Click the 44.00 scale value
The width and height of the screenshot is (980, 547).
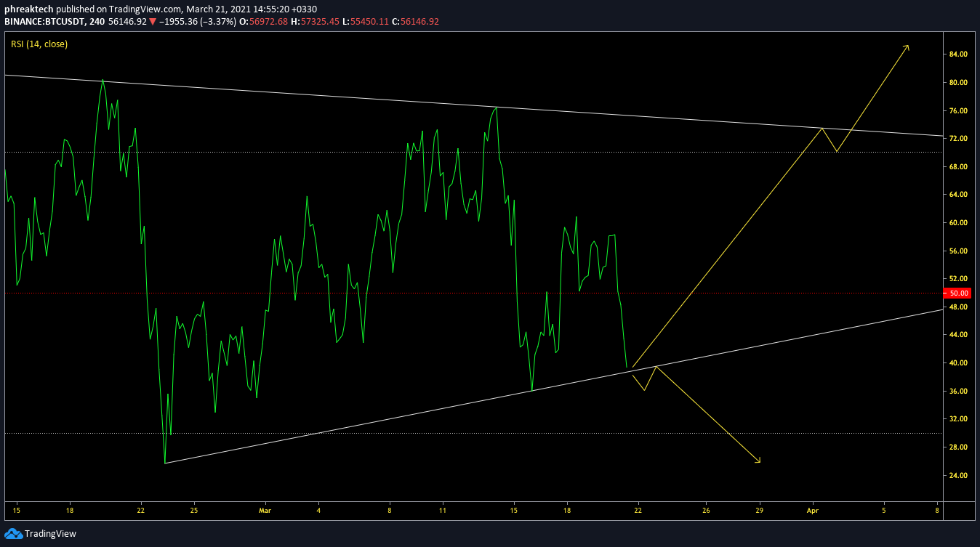(x=958, y=335)
